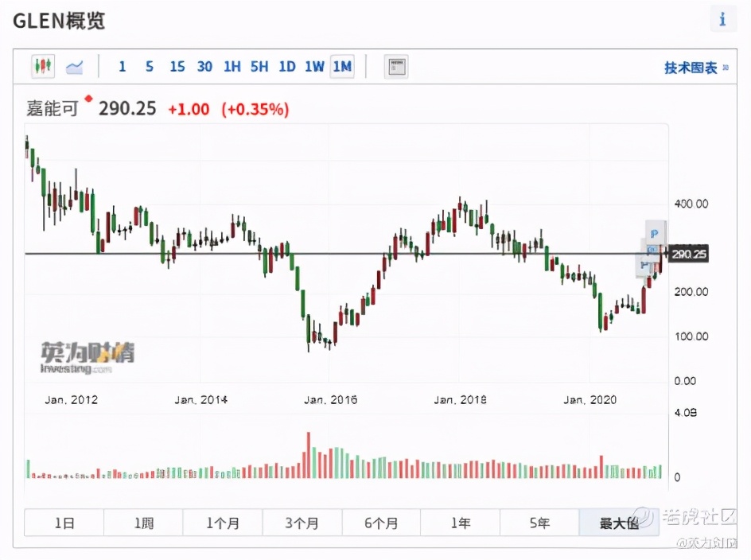The image size is (751, 560).
Task: Select the 1M interval
Action: (342, 67)
